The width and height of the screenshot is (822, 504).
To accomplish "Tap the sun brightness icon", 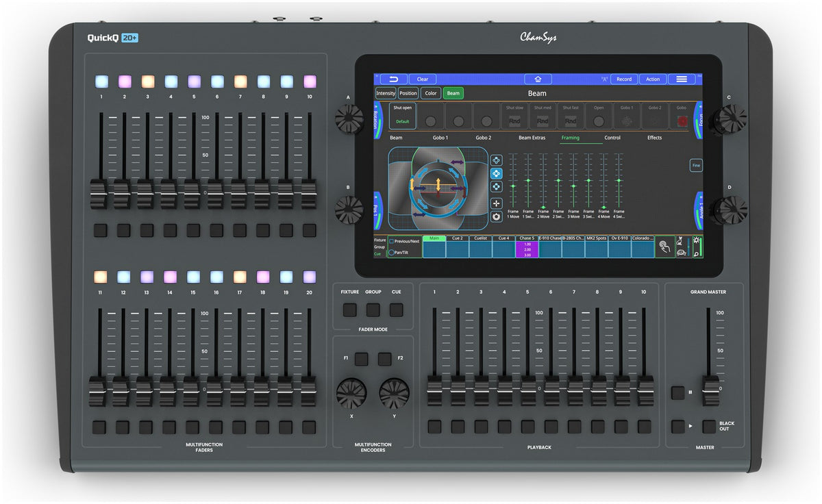I will pyautogui.click(x=697, y=241).
